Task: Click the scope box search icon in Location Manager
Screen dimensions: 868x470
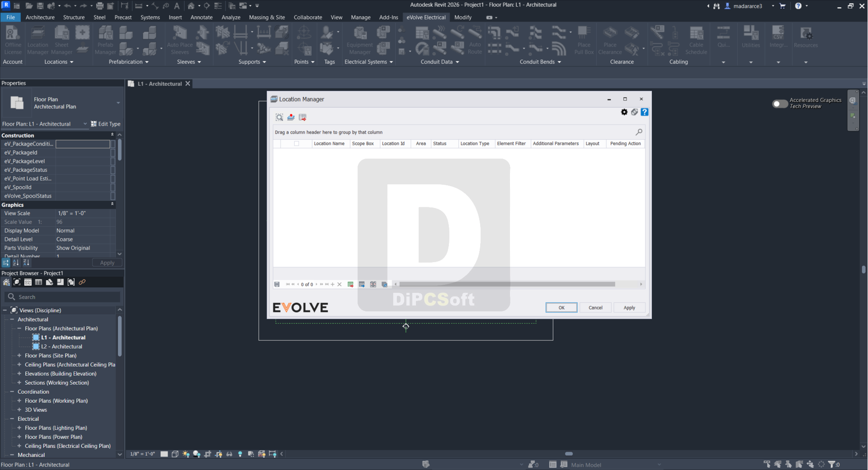Action: pyautogui.click(x=279, y=117)
